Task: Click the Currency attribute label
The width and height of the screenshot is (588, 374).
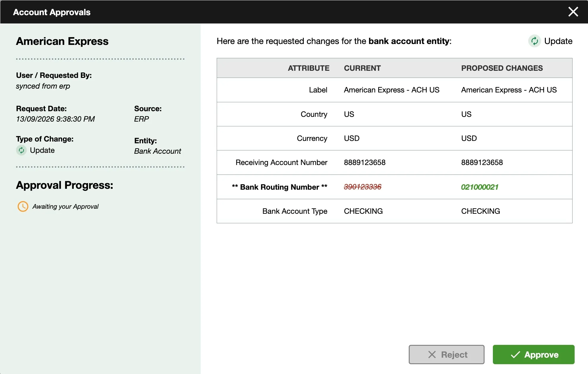Action: pos(312,138)
